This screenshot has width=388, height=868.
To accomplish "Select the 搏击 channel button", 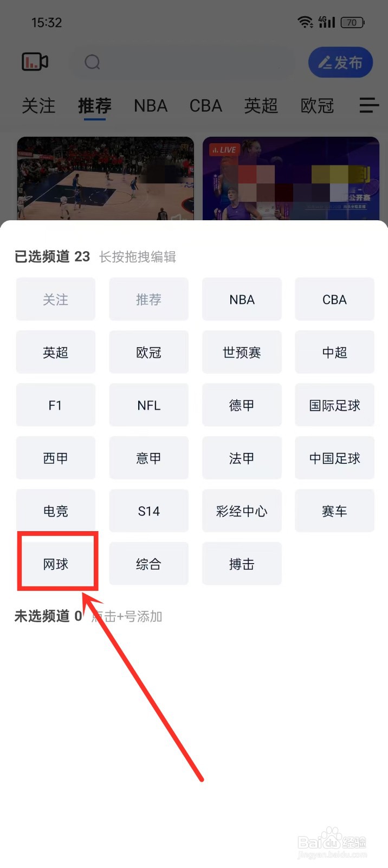I will click(x=242, y=564).
